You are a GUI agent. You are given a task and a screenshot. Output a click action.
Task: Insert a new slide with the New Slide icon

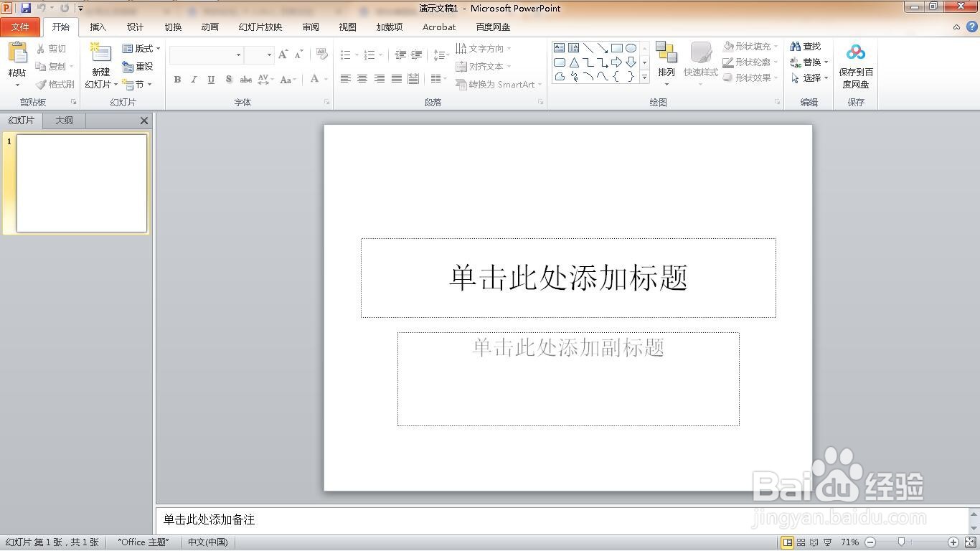tap(100, 54)
